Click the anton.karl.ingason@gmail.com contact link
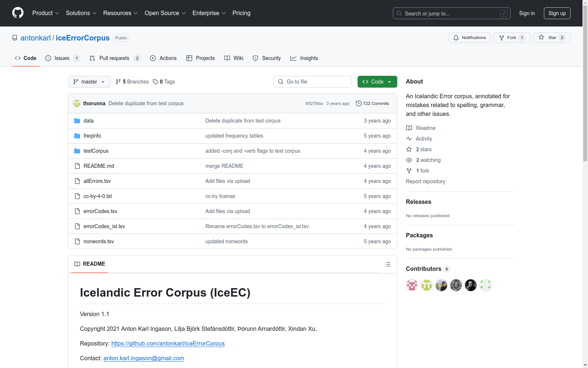 pyautogui.click(x=144, y=358)
